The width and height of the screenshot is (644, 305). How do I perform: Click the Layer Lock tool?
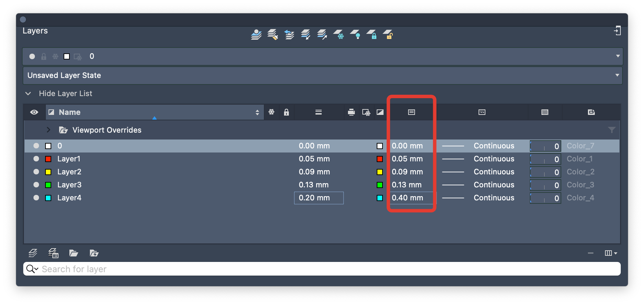tap(372, 35)
